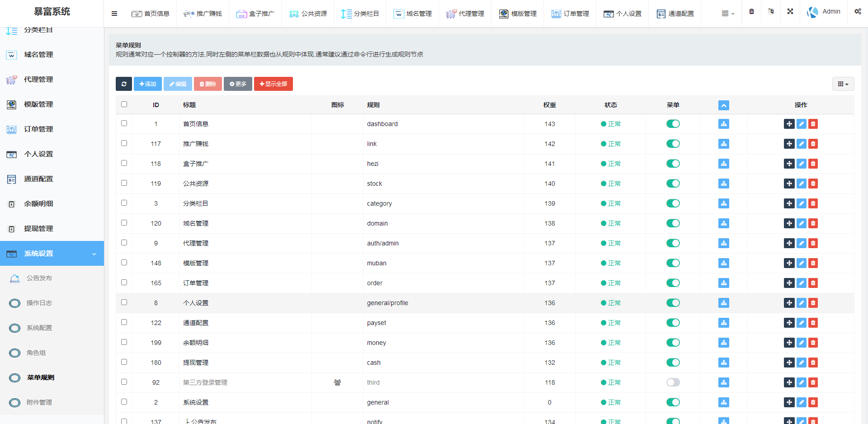This screenshot has width=868, height=424.
Task: Check the select-all checkbox in table header
Action: [124, 104]
